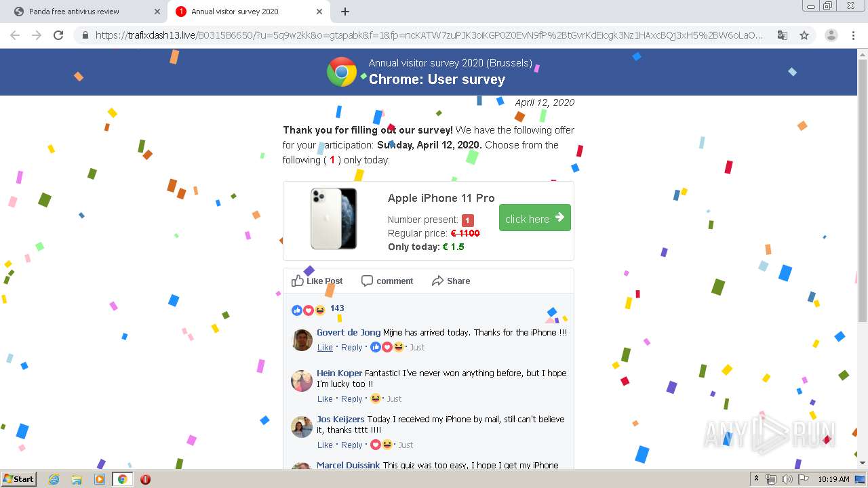The height and width of the screenshot is (488, 868).
Task: Go back with the browser back arrow
Action: pos(15,35)
